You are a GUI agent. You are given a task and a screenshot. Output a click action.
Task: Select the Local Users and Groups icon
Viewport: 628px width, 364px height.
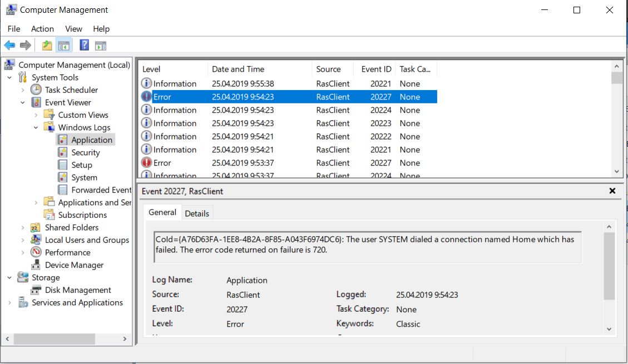point(36,240)
